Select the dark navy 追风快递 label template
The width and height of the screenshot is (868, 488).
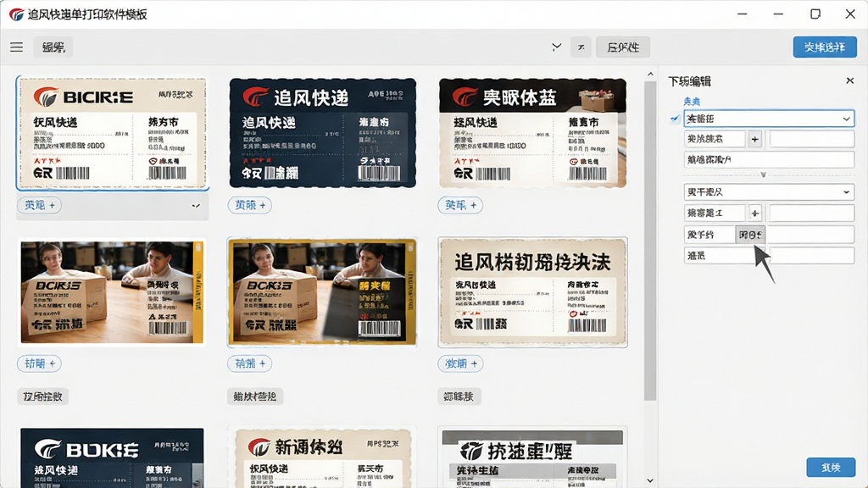point(323,133)
